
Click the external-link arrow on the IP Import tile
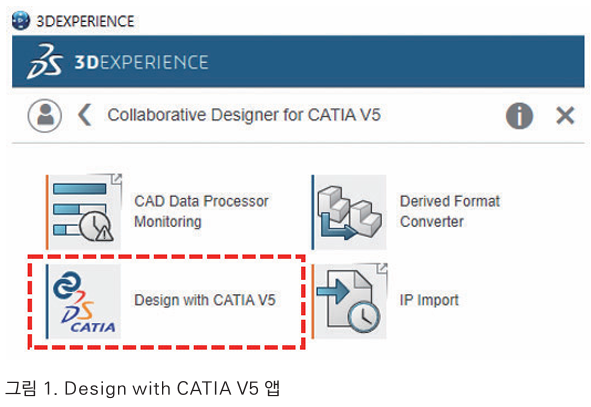(383, 268)
